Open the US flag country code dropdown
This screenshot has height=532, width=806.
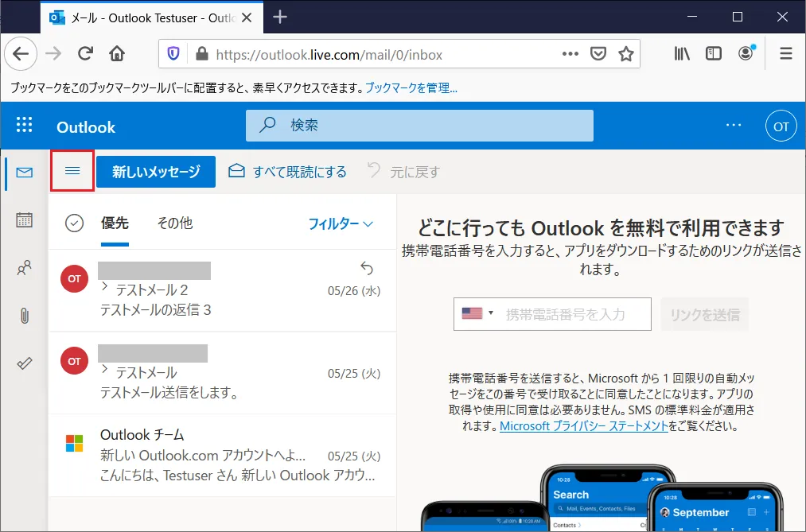pyautogui.click(x=477, y=313)
